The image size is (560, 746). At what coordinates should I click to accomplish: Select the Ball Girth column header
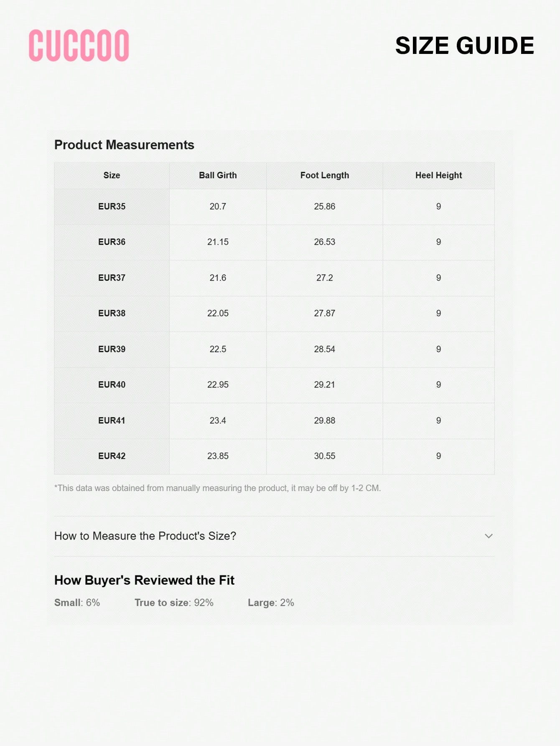[x=218, y=176]
